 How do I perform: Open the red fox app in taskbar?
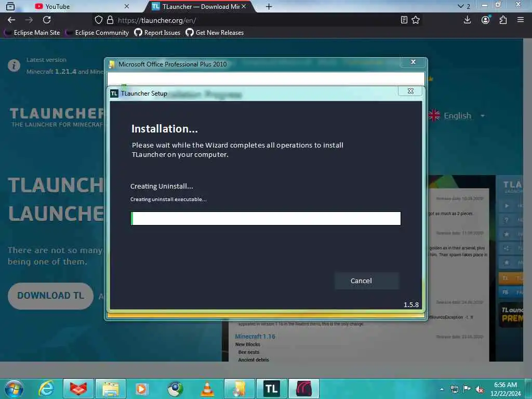coord(78,389)
